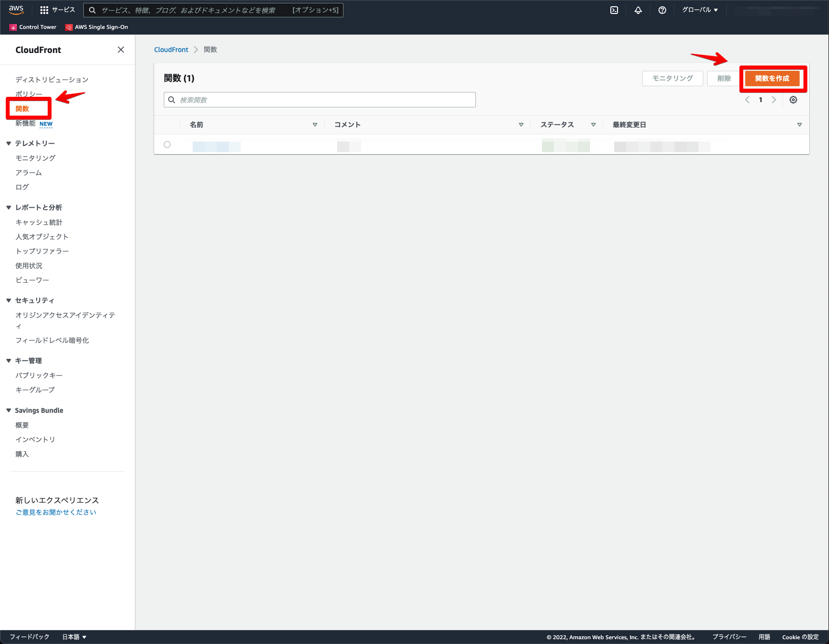
Task: Open the Control Tower bookmark
Action: [x=33, y=27]
